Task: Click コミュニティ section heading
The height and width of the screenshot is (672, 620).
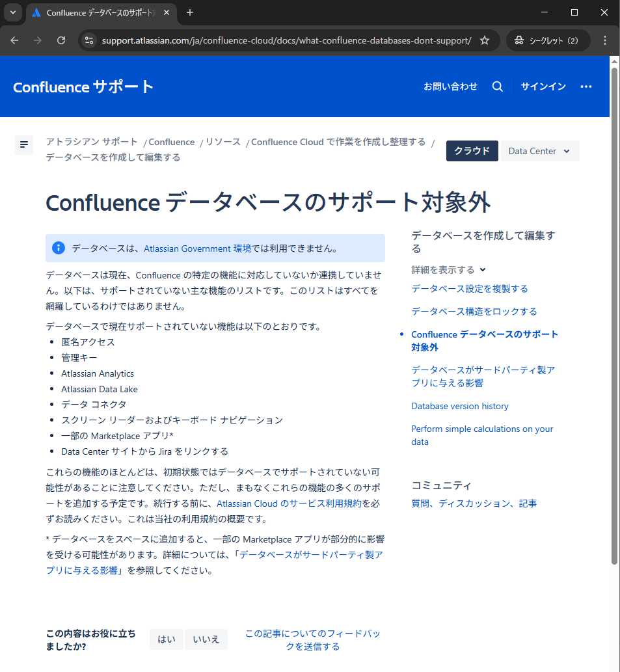Action: 441,485
